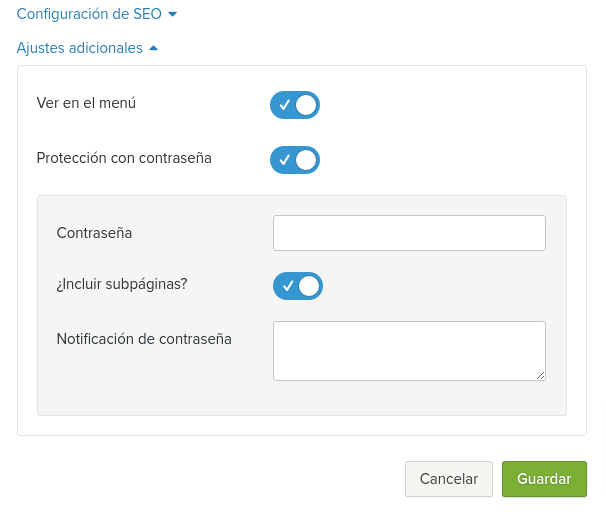Select the Contraseña field label
The image size is (606, 512).
coord(94,233)
